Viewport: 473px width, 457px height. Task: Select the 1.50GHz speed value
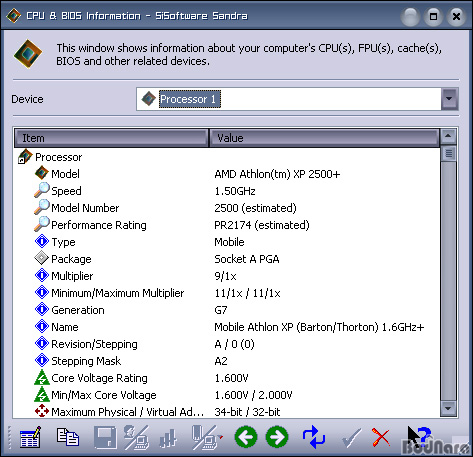click(235, 191)
